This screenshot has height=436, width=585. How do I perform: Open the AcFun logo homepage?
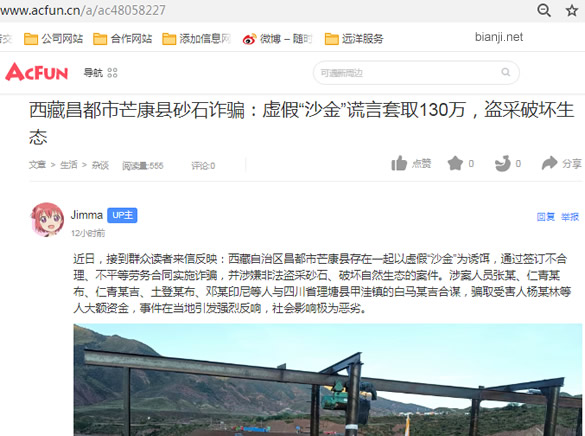click(x=37, y=72)
